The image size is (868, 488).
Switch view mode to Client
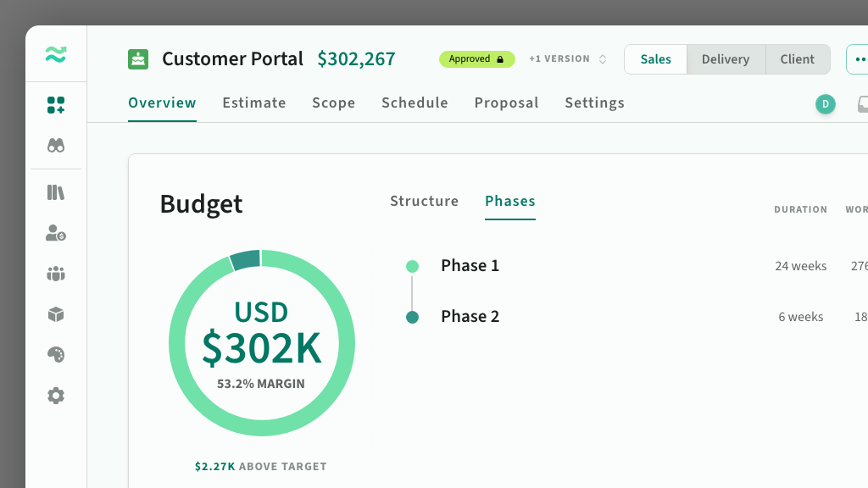point(797,59)
